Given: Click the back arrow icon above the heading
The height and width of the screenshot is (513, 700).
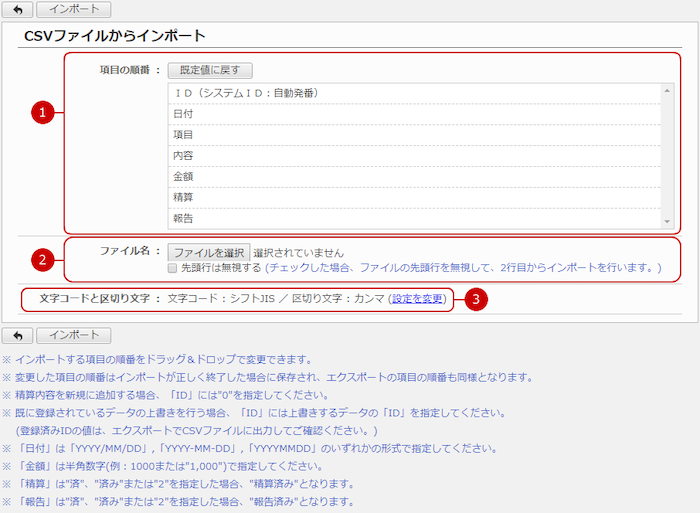Looking at the screenshot, I should 18,10.
